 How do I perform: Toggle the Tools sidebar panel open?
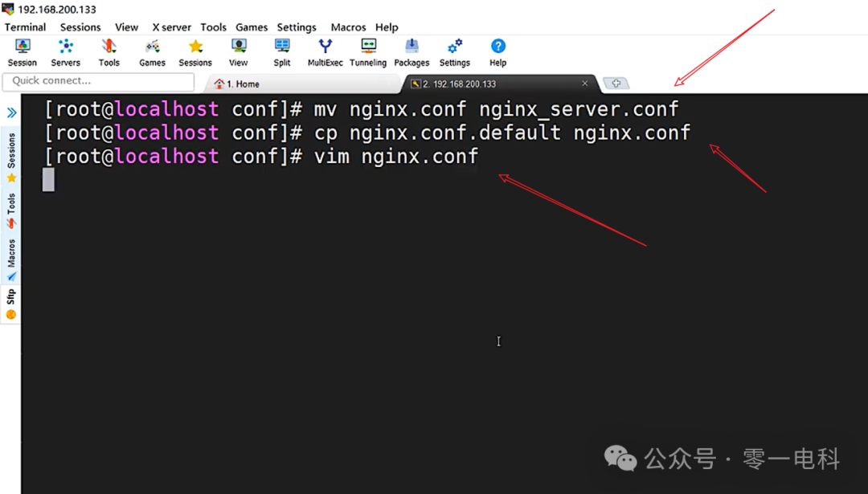coord(10,203)
